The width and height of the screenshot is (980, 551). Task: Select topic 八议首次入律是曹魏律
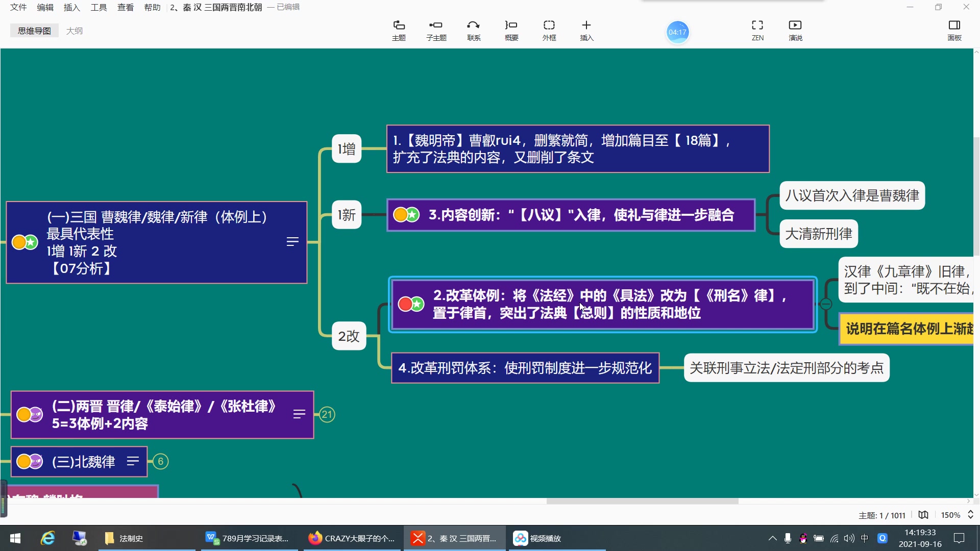(852, 195)
